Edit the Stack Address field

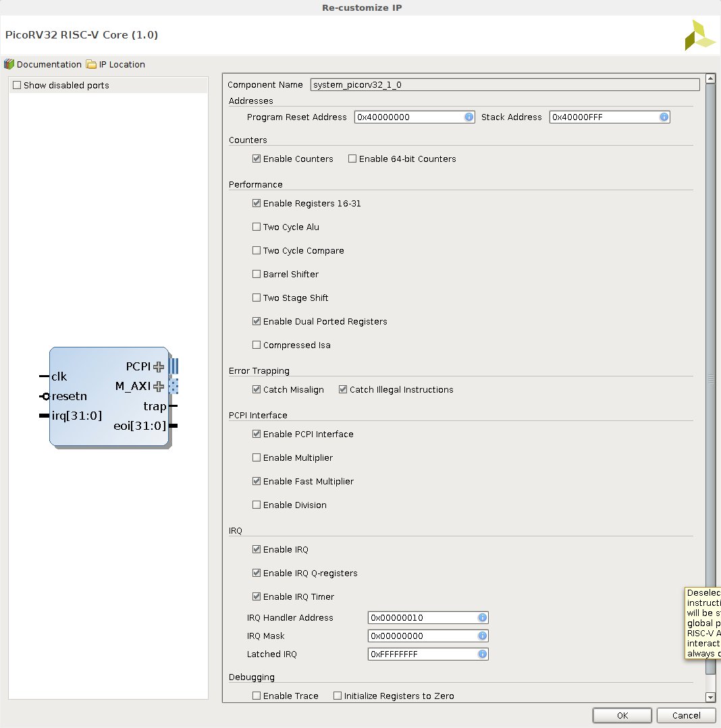610,117
